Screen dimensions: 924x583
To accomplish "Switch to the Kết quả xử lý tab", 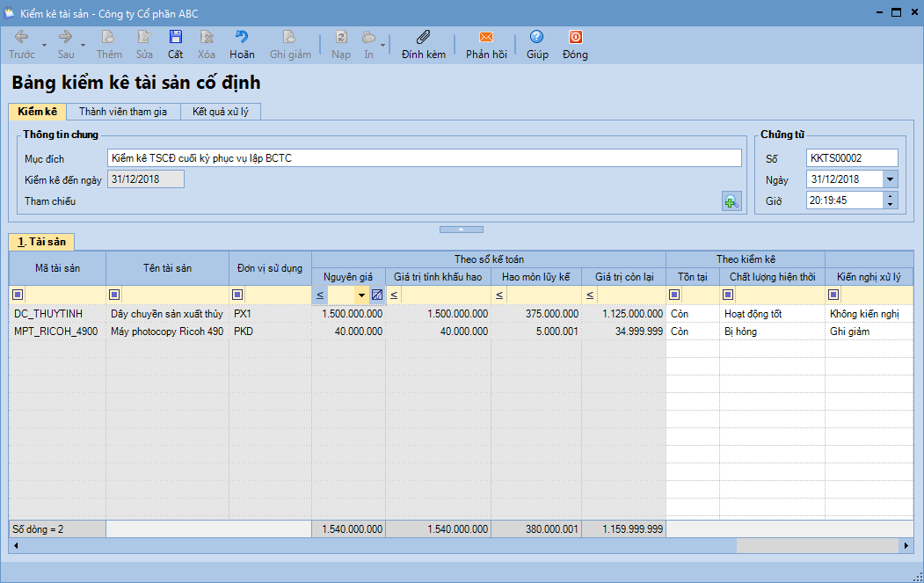I will click(220, 112).
